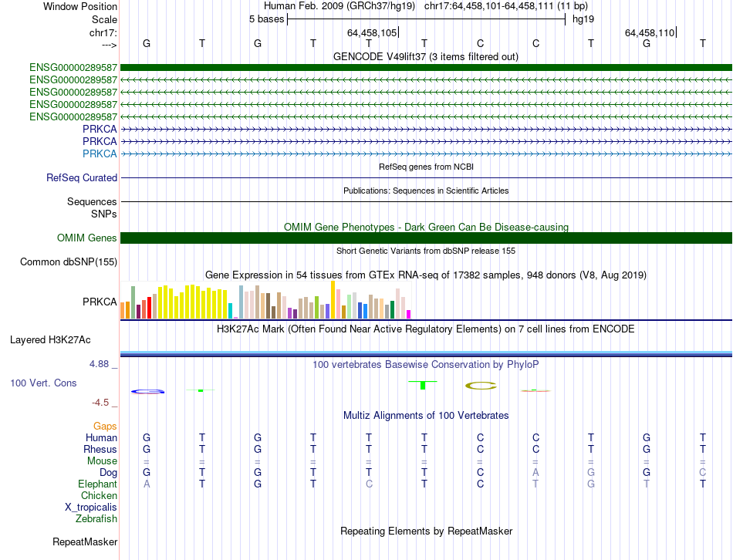Select the light blue PRKCA transcript label
This screenshot has height=560, width=733.
click(100, 153)
